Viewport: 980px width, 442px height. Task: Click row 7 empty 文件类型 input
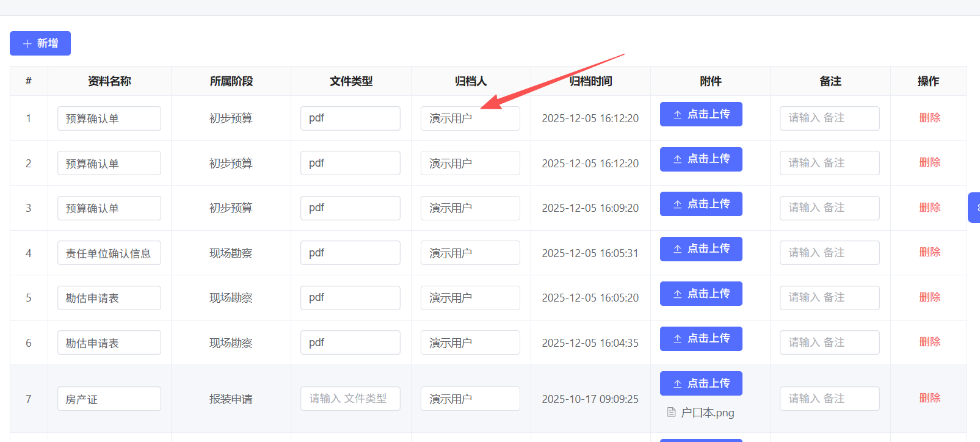(x=350, y=399)
